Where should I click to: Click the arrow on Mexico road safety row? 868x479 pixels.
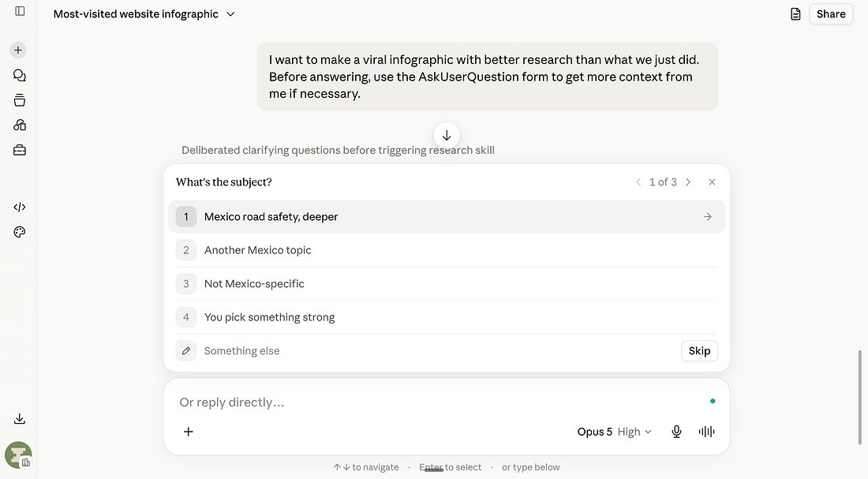pos(708,217)
